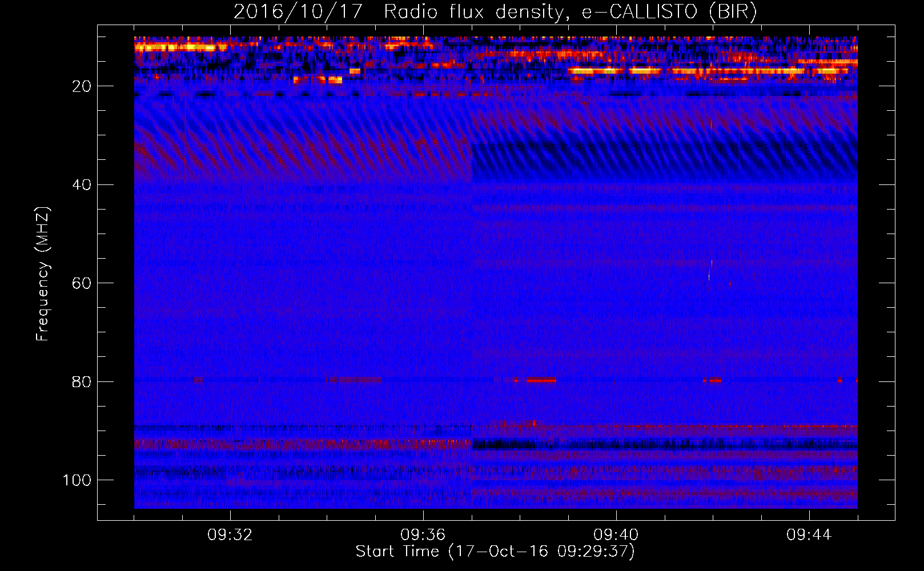The width and height of the screenshot is (924, 571).
Task: Click the '100' frequency tick label
Action: tap(77, 480)
